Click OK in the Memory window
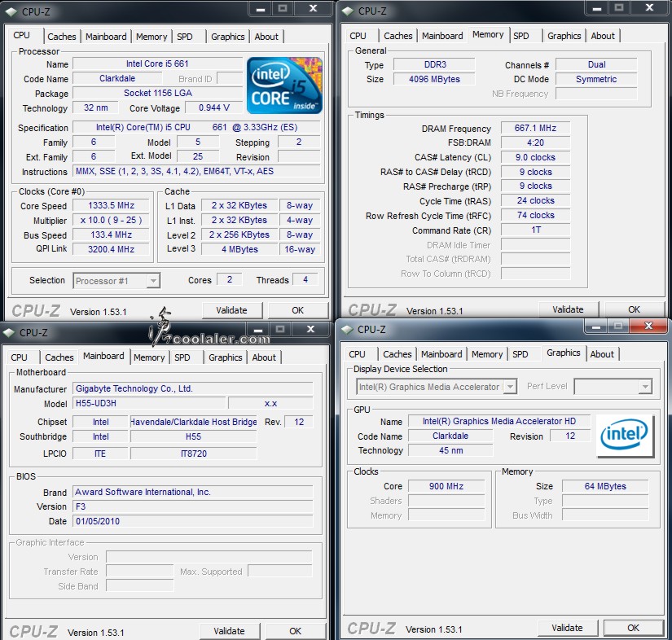 click(x=634, y=309)
